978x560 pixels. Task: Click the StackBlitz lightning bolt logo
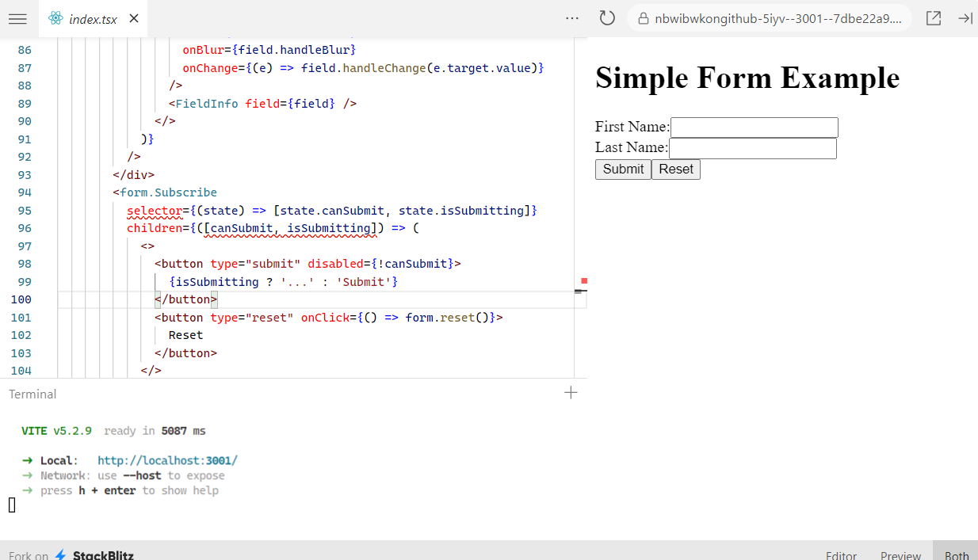pos(60,555)
